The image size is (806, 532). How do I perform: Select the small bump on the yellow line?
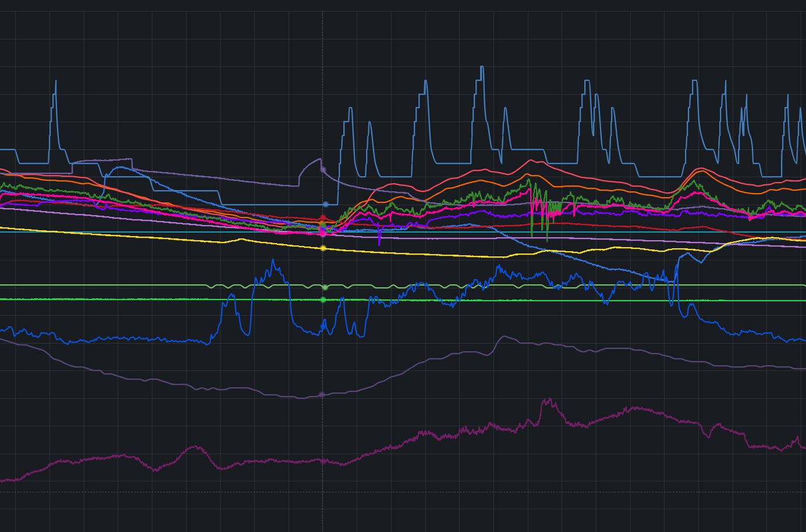240,239
